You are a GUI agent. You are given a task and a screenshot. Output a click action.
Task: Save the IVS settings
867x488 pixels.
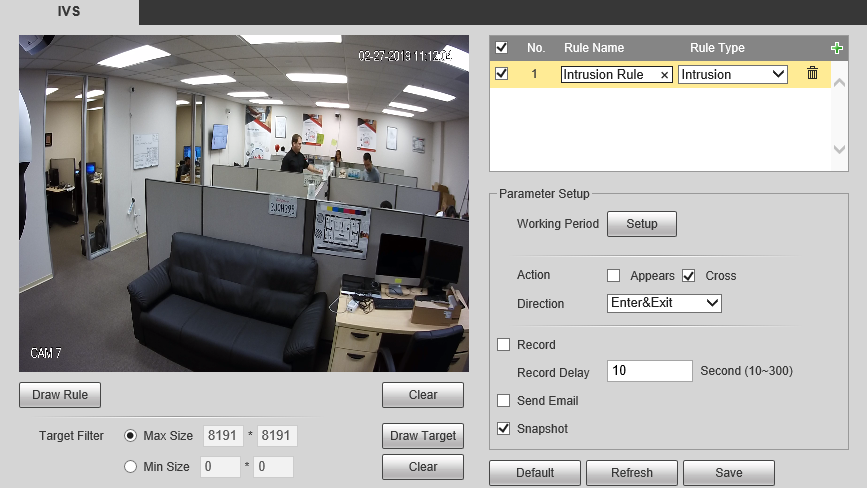tap(729, 473)
